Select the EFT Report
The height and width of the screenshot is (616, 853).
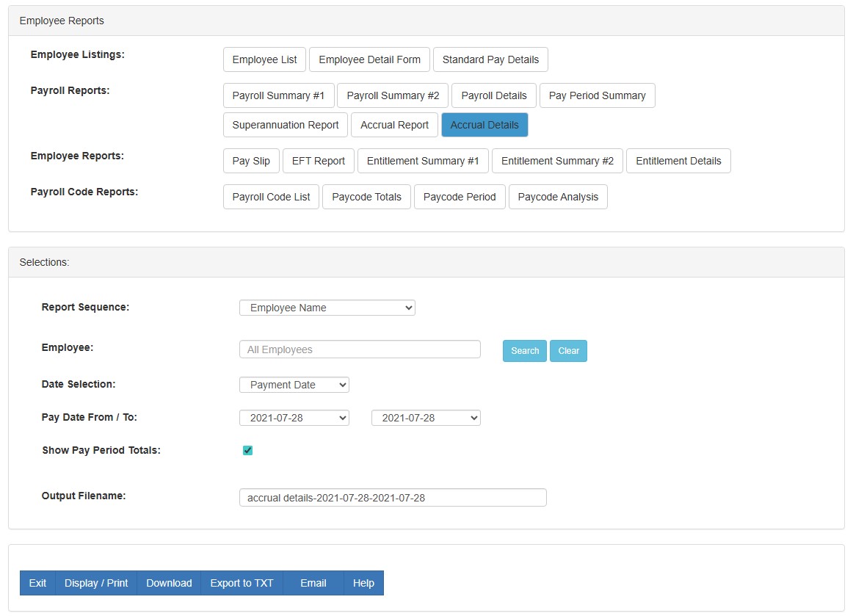[318, 161]
